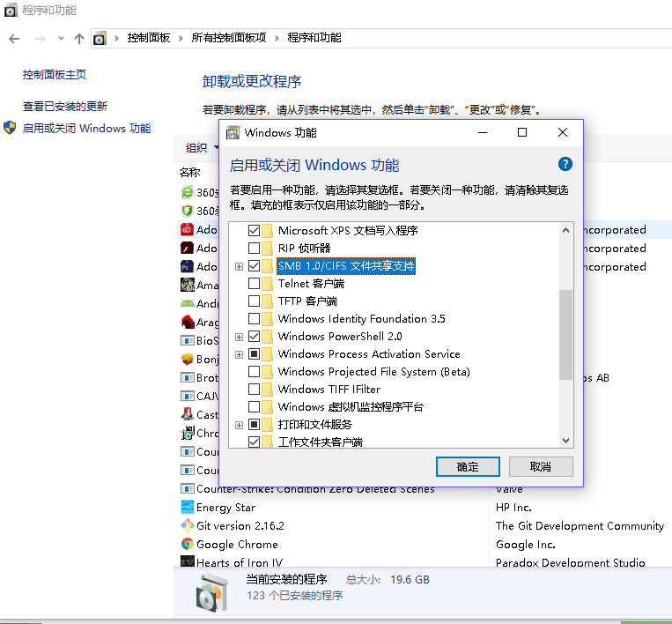Screen dimensions: 672x624
Task: Expand the SMB 1.0/CIFS tree node
Action: click(240, 267)
